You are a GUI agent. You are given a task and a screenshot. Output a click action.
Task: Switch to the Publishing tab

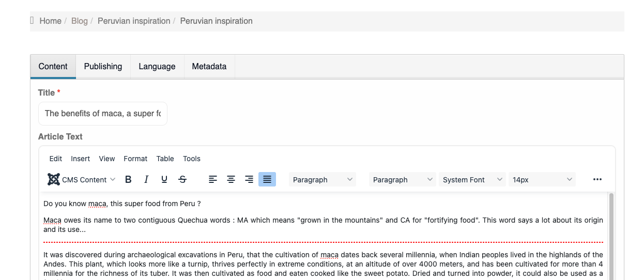tap(103, 67)
